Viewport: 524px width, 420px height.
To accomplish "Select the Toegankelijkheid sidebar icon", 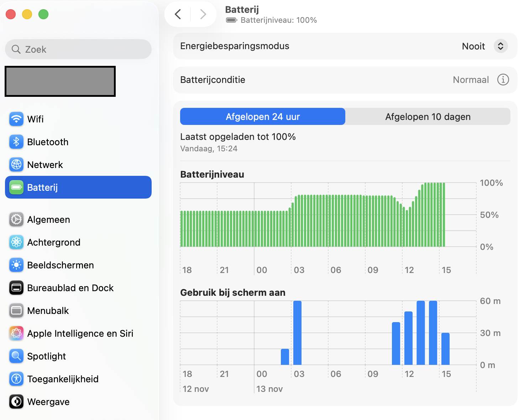I will [16, 379].
